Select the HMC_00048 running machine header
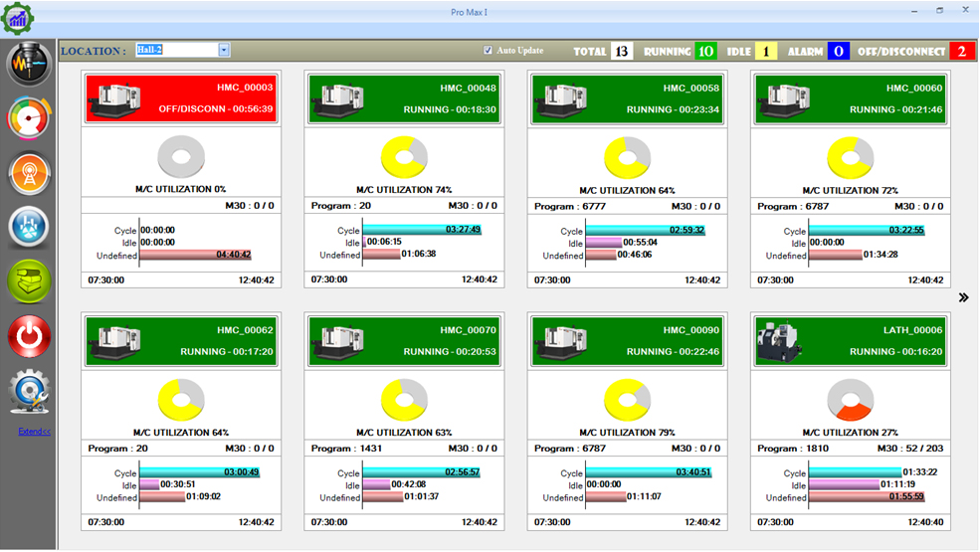This screenshot has width=980, height=552. 403,98
